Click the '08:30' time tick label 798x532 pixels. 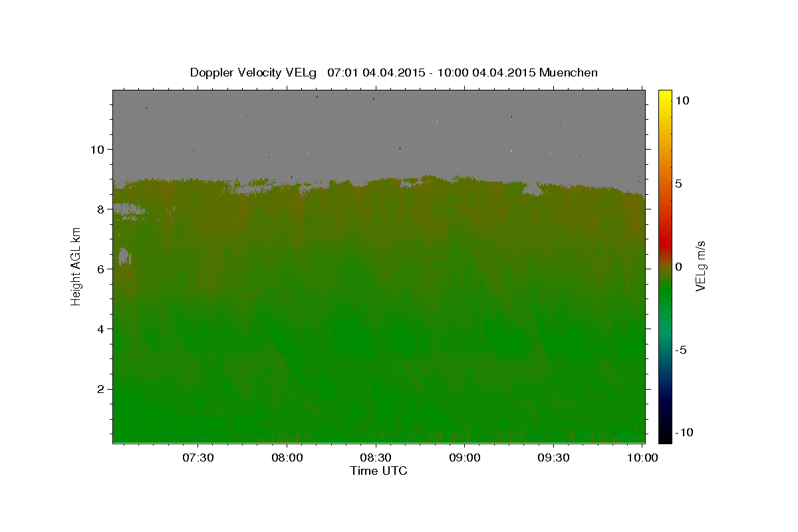[376, 458]
